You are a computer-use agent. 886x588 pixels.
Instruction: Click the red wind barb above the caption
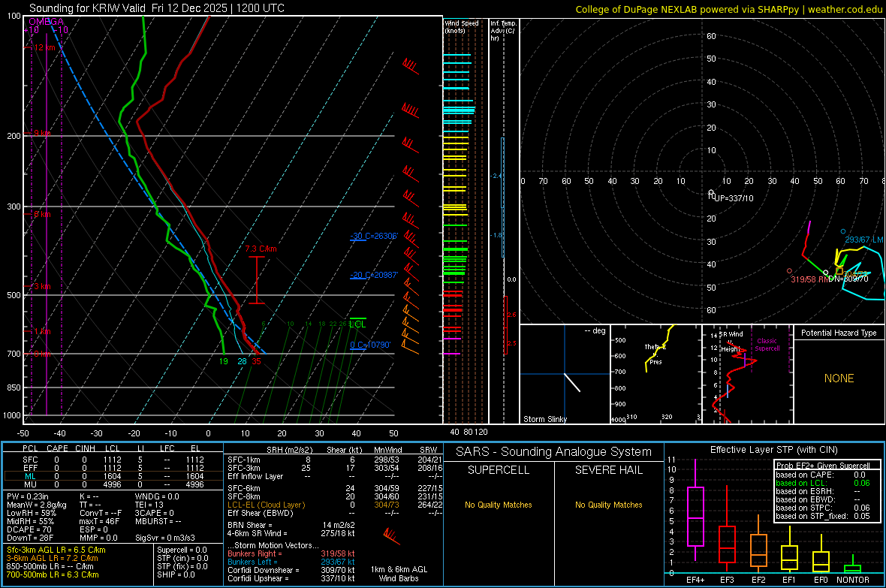point(391,536)
